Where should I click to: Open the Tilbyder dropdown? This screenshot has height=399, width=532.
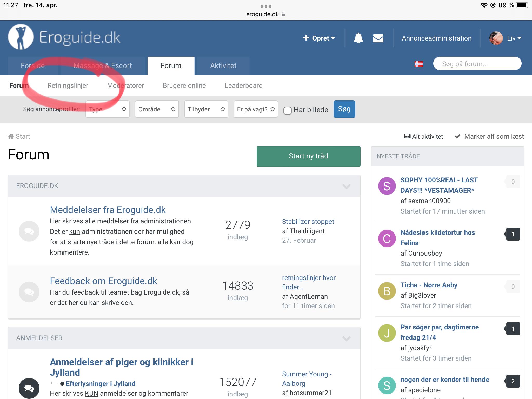(206, 109)
